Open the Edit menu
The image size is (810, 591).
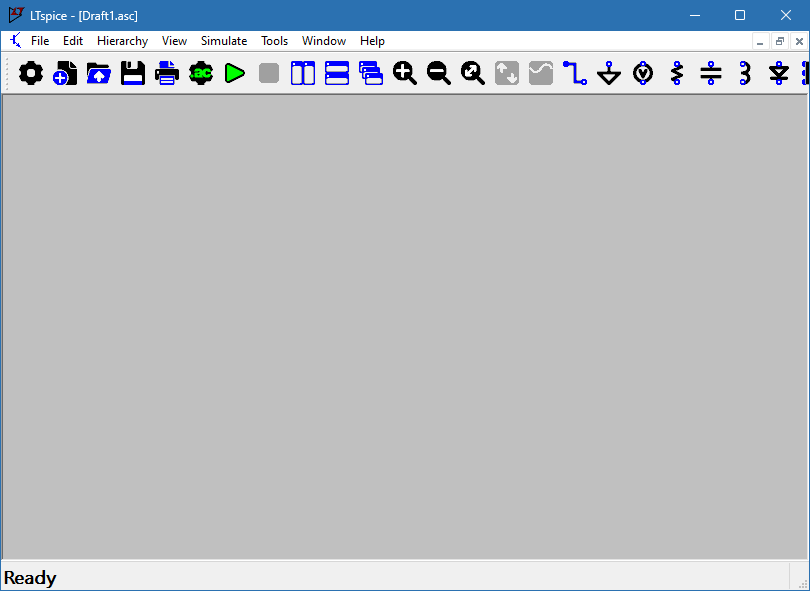(x=73, y=41)
